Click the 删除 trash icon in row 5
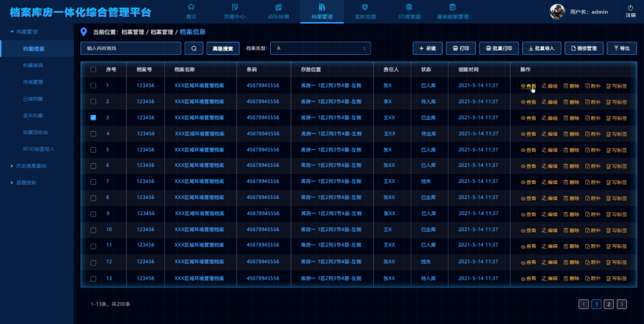This screenshot has height=324, width=644. coord(566,149)
